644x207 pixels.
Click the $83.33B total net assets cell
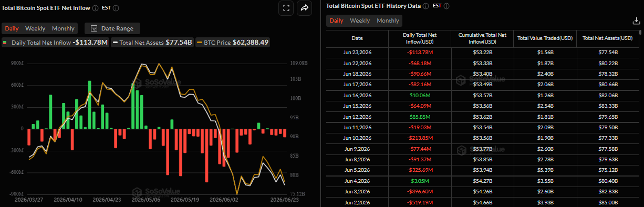click(x=608, y=106)
